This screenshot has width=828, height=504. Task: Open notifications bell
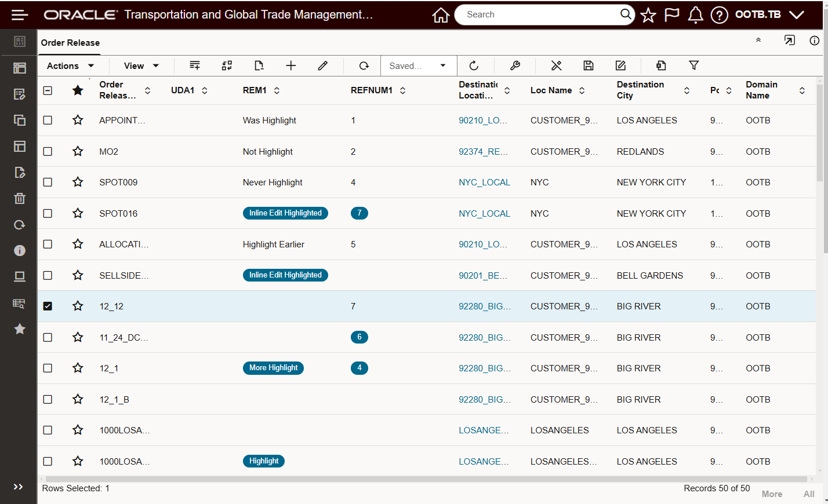coord(695,15)
